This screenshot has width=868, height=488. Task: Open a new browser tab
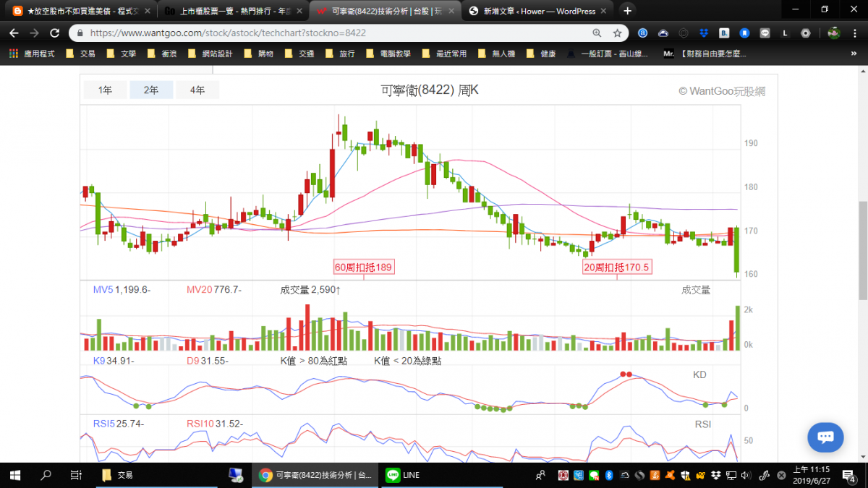[627, 11]
